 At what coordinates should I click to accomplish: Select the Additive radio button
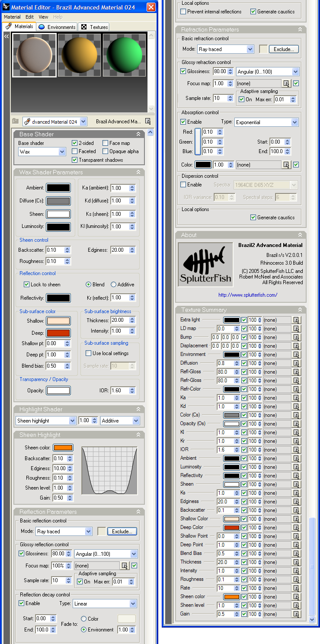114,285
